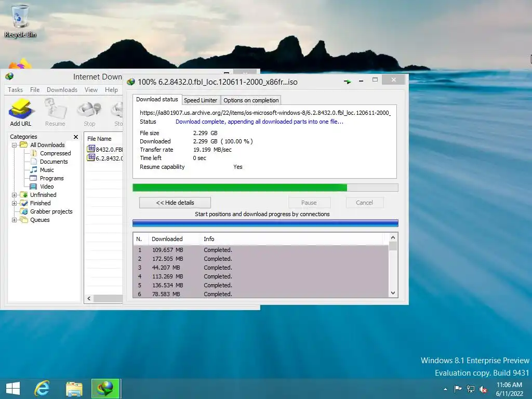Screen dimensions: 532x399
Task: Select the Music category icon
Action: pyautogui.click(x=34, y=170)
